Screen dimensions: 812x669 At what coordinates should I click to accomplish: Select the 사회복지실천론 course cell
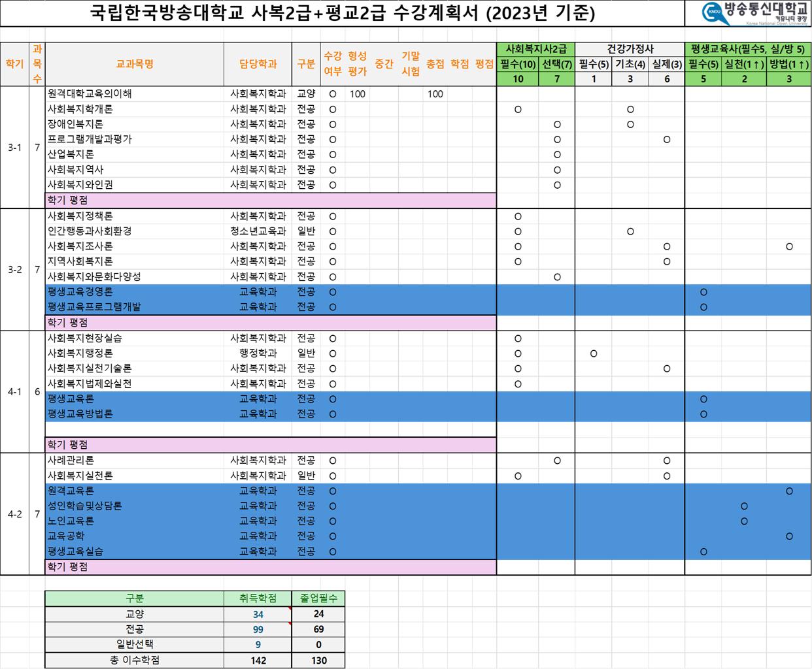pyautogui.click(x=135, y=476)
